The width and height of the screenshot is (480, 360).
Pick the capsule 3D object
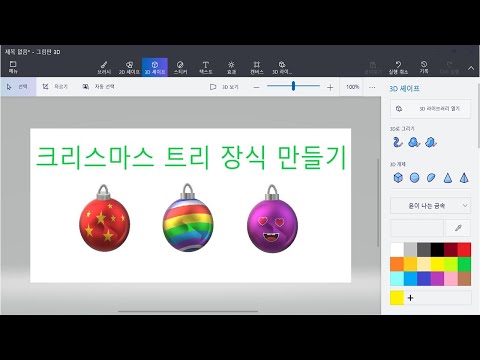point(431,178)
